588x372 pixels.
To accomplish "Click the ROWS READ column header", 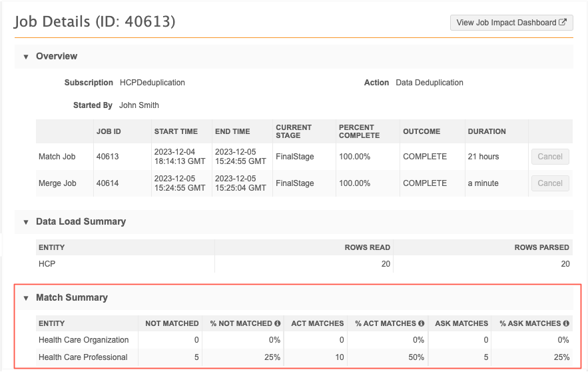I will [367, 247].
